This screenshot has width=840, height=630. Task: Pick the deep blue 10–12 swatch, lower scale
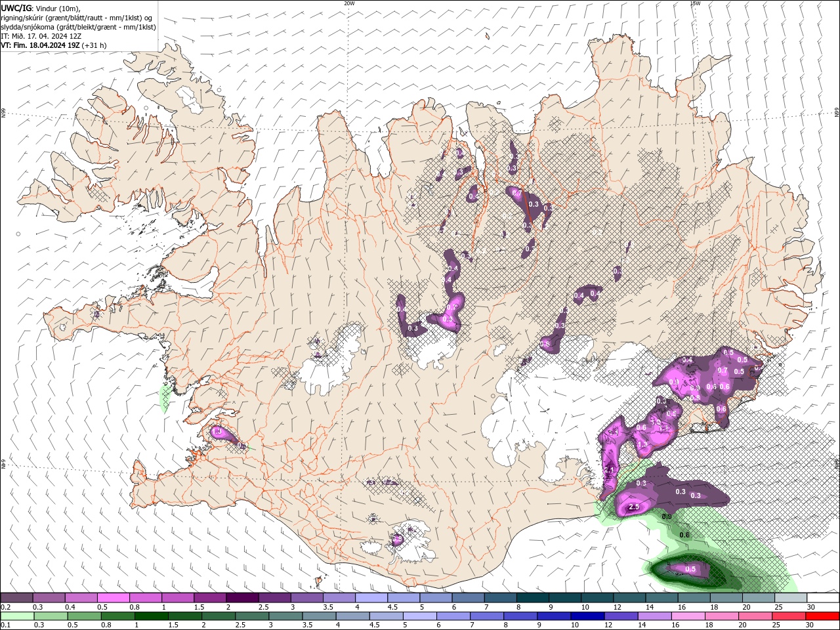point(587,616)
